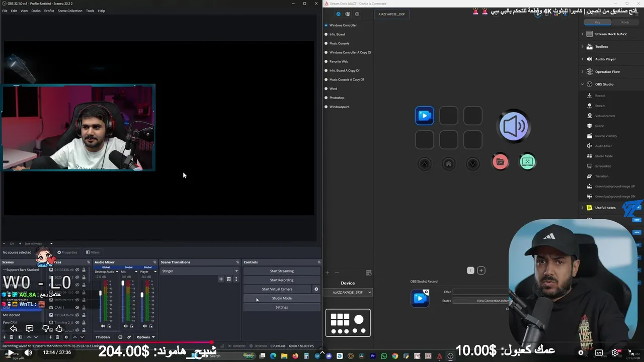The height and width of the screenshot is (362, 644).
Task: Click Start Streaming in OBS Controls
Action: pos(282,271)
